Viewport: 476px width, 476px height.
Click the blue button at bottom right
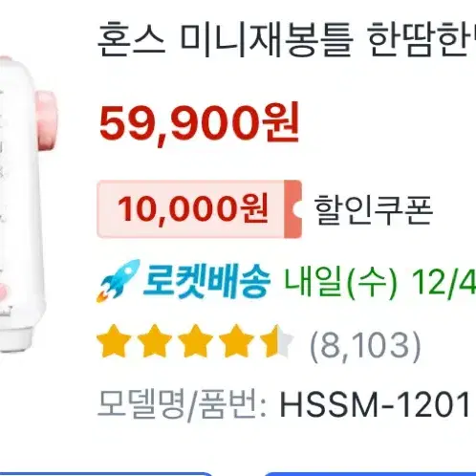pos(370,473)
